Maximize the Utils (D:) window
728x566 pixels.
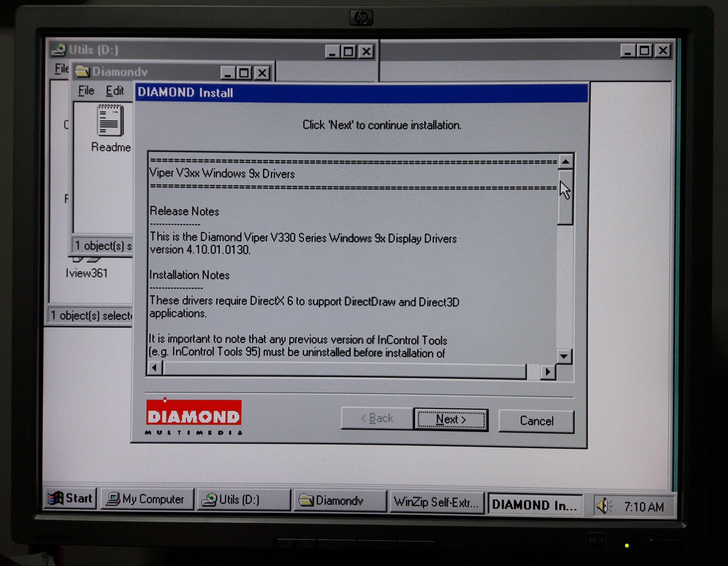click(349, 52)
